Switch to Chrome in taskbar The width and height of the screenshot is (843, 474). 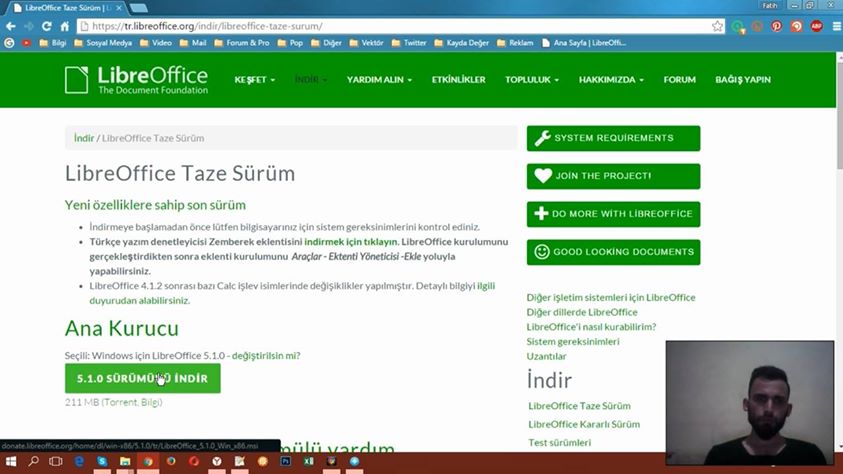click(148, 462)
